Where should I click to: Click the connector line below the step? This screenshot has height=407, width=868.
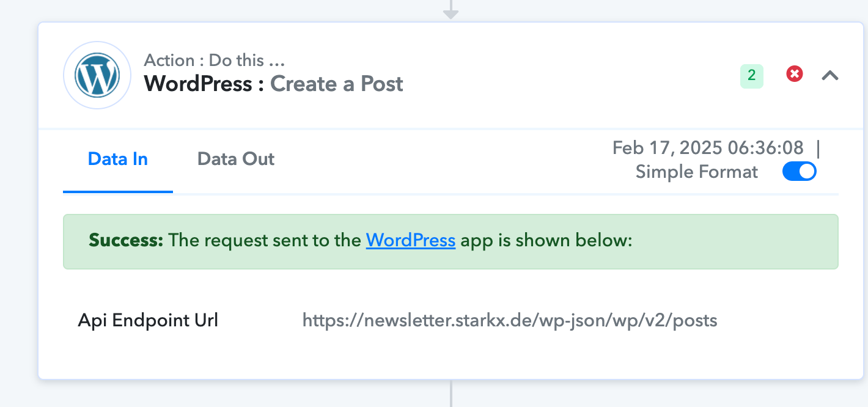coord(451,394)
